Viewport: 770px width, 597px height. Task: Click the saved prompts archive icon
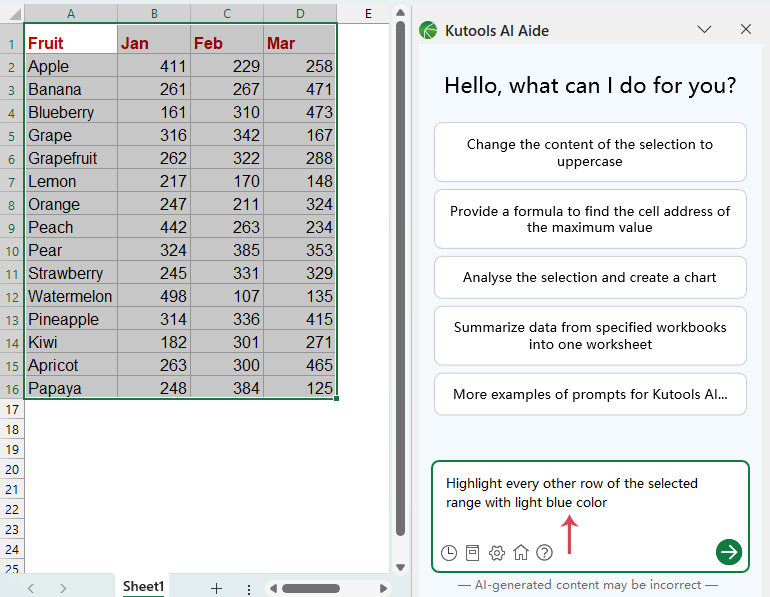(x=472, y=552)
